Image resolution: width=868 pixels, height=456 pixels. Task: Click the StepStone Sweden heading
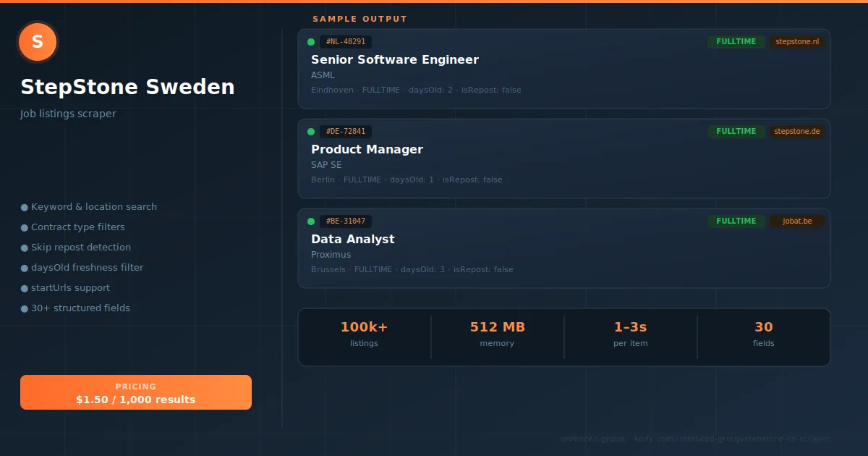[x=127, y=88]
